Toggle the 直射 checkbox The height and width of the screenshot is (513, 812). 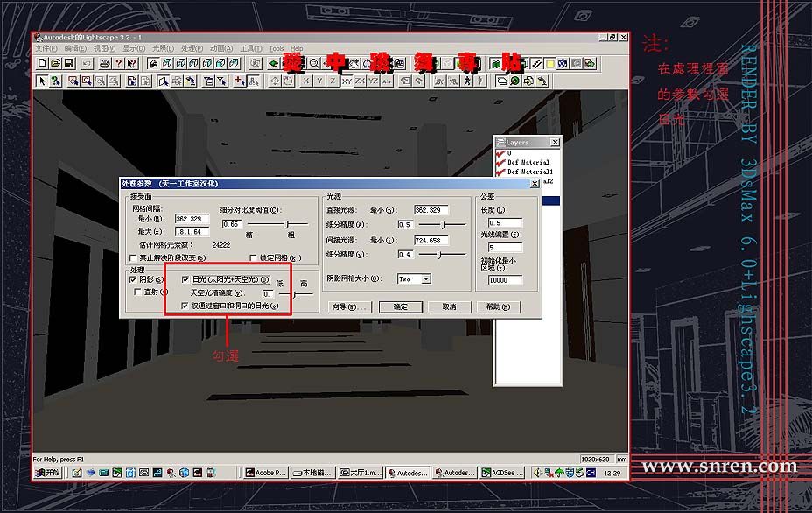pyautogui.click(x=137, y=292)
